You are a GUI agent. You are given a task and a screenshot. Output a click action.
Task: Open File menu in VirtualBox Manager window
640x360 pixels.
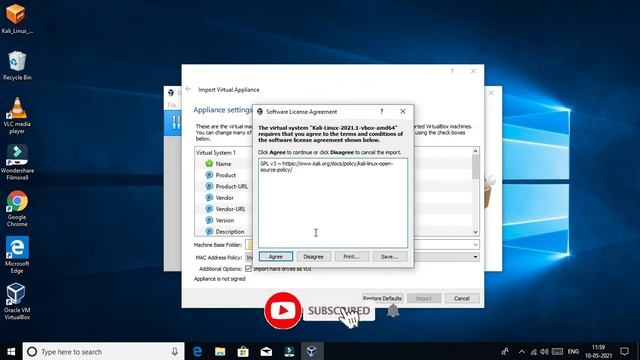click(x=171, y=105)
